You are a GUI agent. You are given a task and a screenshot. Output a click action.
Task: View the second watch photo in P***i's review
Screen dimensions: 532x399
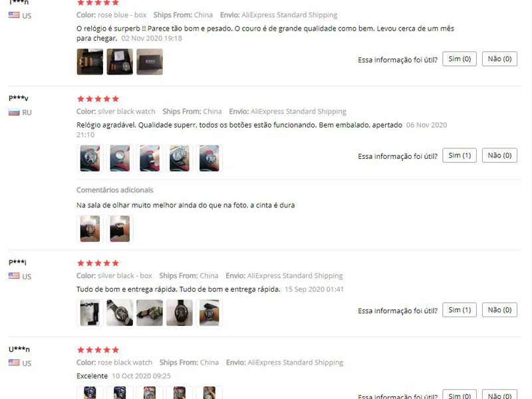click(120, 313)
